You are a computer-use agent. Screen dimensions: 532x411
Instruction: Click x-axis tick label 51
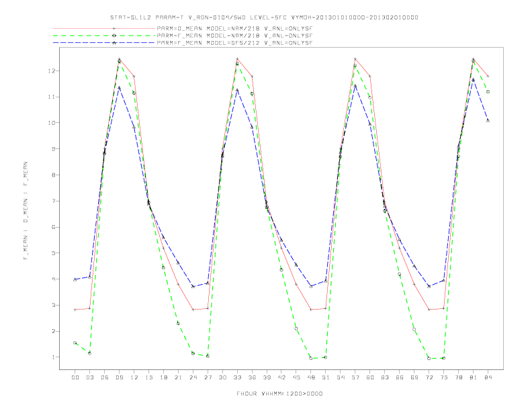(x=326, y=377)
